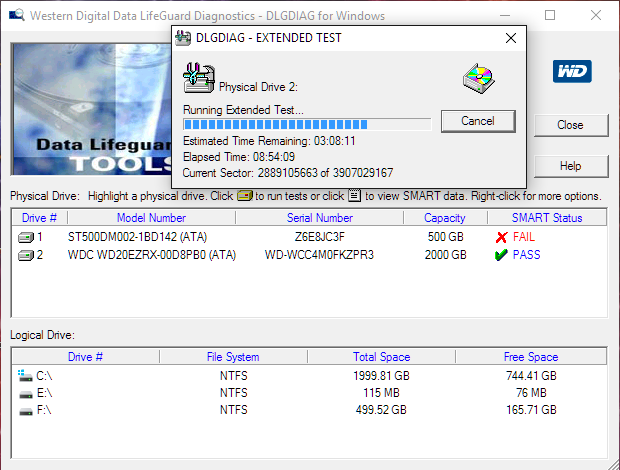620x470 pixels.
Task: Click the run tests icon in instructions
Action: click(244, 196)
